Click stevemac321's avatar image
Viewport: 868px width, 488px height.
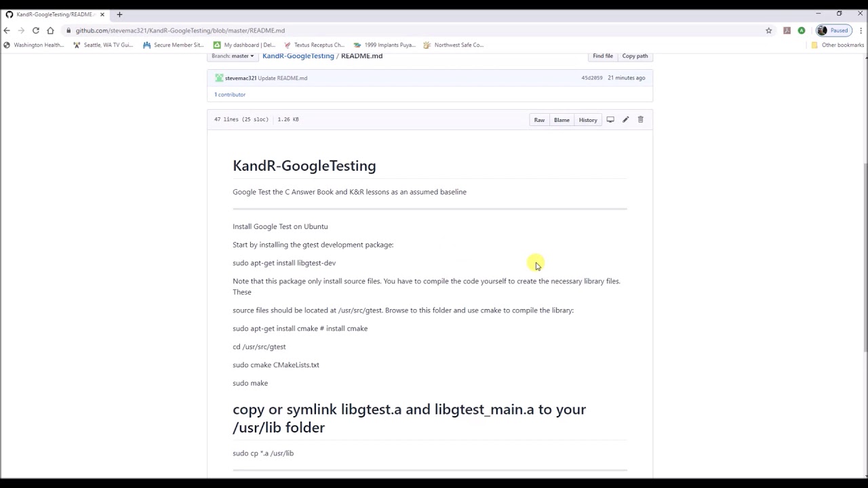(x=219, y=78)
